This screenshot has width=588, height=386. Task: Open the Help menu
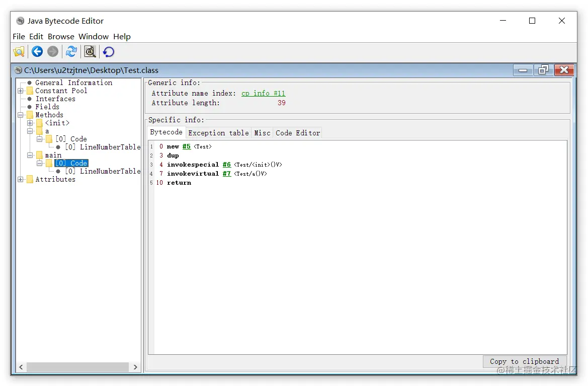[x=122, y=36]
